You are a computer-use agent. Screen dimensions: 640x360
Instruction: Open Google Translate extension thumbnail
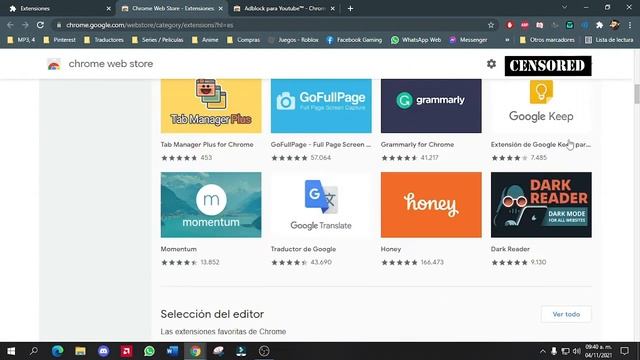pos(321,204)
